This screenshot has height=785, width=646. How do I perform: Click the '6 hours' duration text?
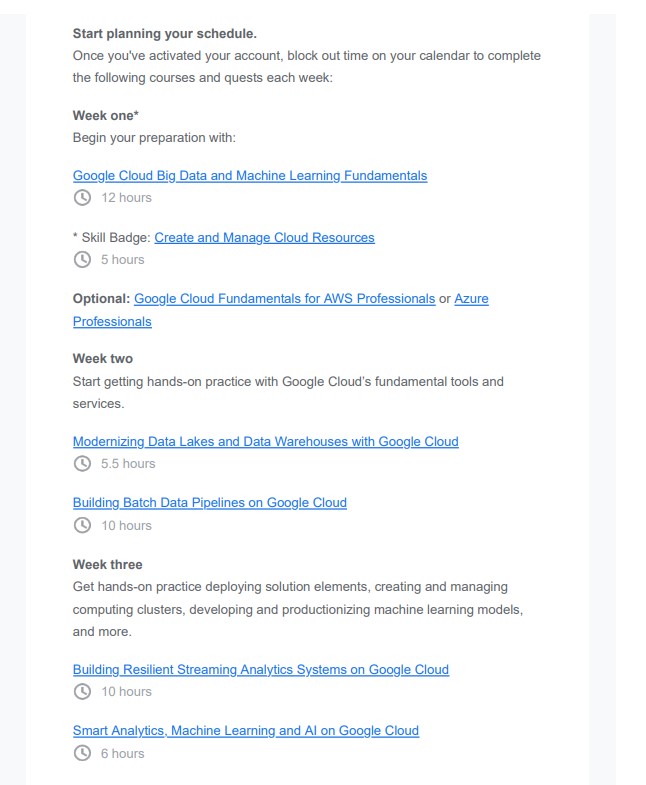(123, 753)
